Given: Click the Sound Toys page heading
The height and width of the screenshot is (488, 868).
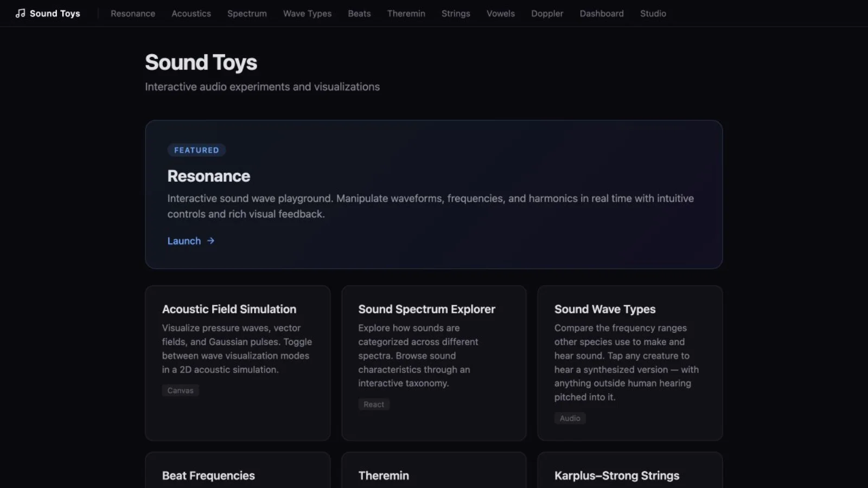Looking at the screenshot, I should (x=201, y=62).
